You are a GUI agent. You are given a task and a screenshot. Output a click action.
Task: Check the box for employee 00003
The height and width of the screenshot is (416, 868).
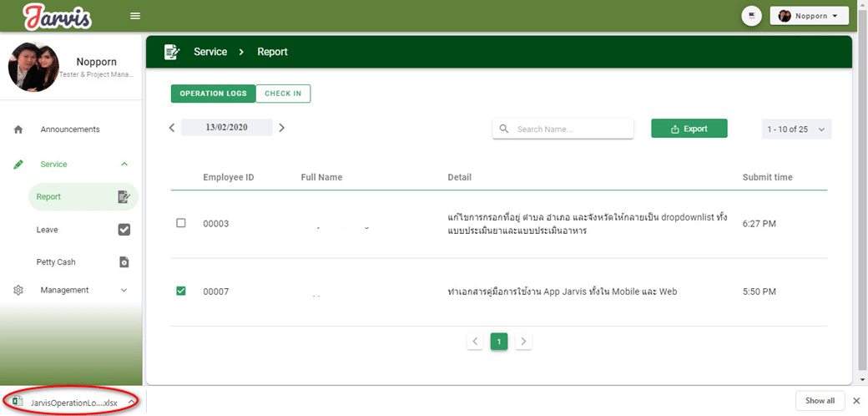(181, 223)
